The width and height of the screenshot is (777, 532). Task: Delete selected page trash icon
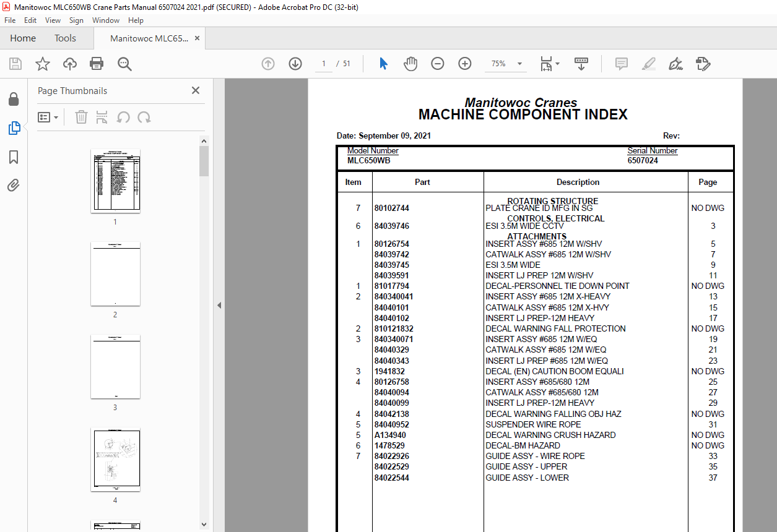[x=81, y=117]
